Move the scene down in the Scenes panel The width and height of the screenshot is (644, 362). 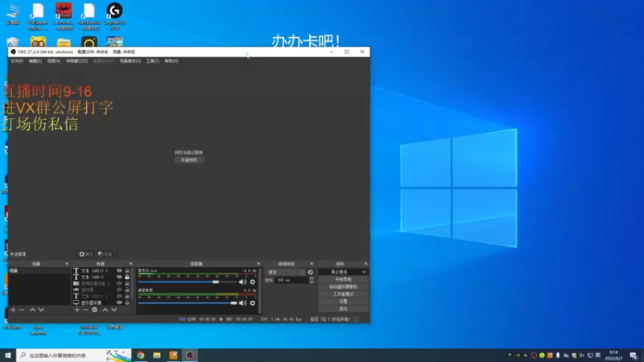point(41,310)
